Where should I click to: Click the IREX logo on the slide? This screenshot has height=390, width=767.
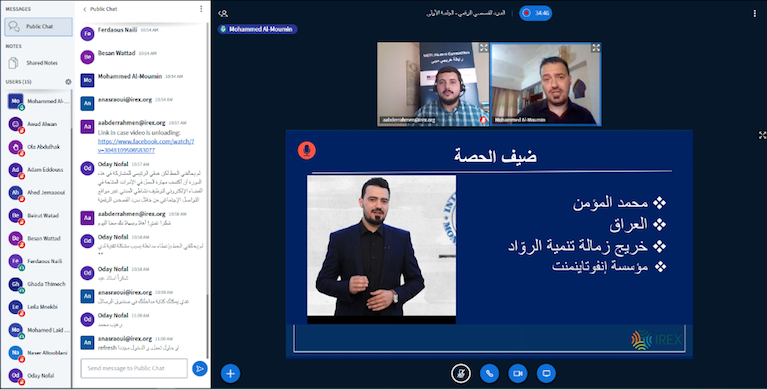(656, 340)
